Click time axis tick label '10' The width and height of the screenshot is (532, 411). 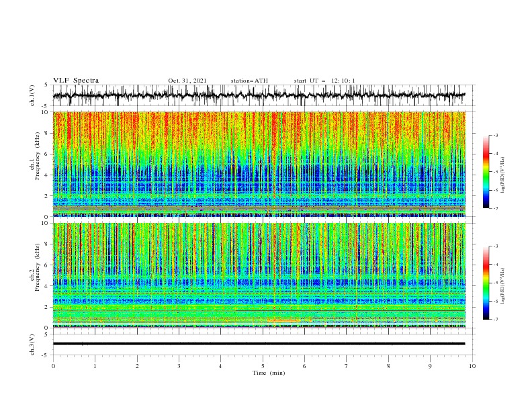click(x=472, y=366)
